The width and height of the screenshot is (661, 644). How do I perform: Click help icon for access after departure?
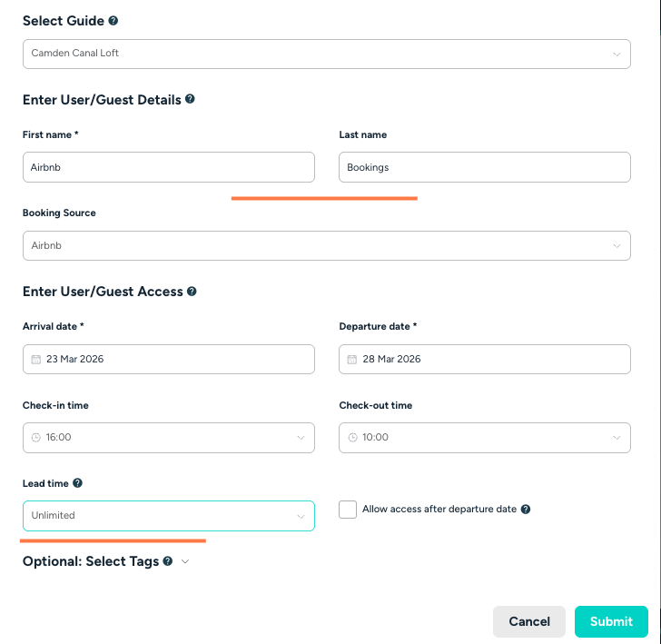pos(526,510)
